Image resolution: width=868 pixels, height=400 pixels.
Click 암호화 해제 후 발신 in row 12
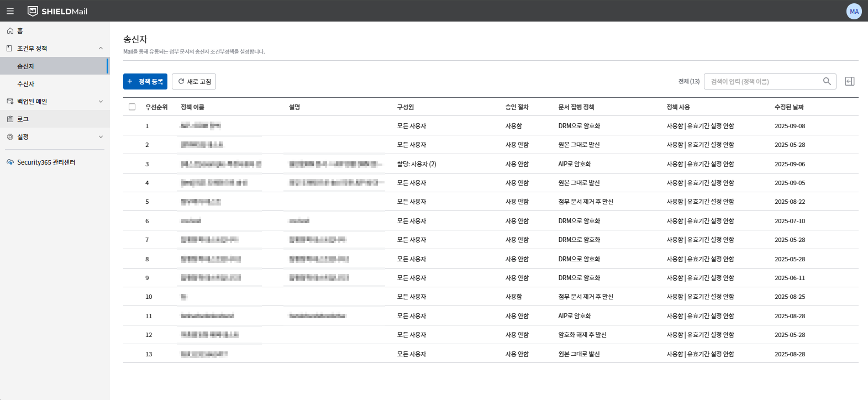[582, 335]
